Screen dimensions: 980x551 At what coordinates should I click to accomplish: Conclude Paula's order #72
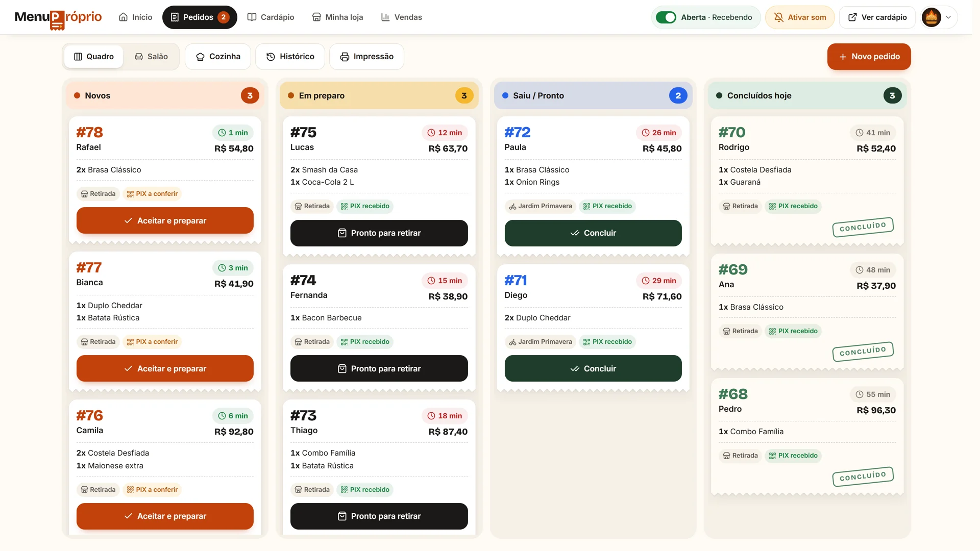click(x=593, y=233)
